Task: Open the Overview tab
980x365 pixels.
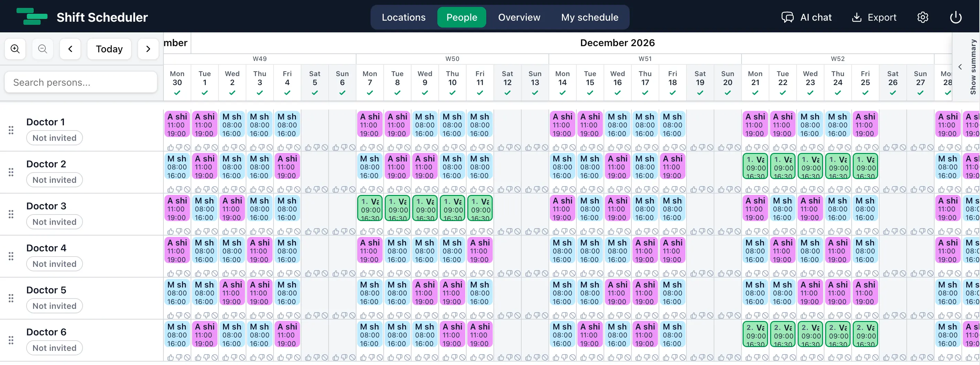Action: (x=519, y=17)
